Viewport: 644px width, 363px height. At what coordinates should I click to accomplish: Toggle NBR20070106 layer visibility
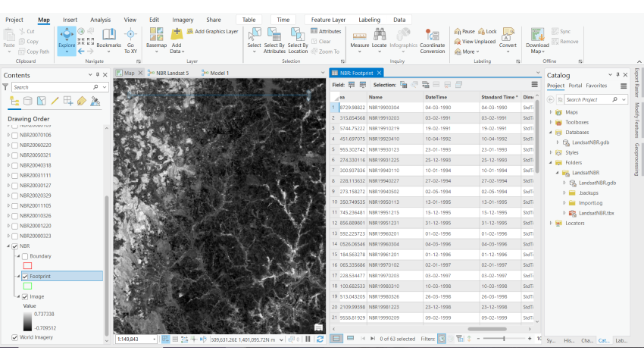click(15, 135)
